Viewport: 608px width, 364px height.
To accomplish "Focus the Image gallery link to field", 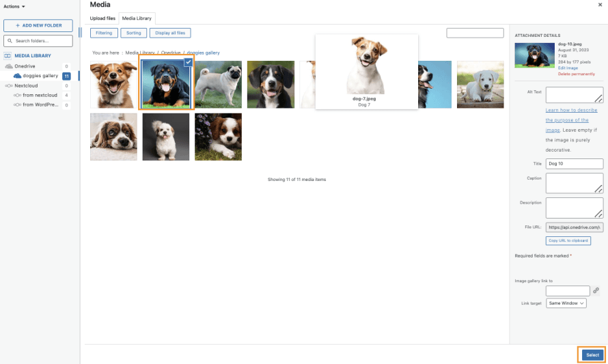I will tap(568, 291).
